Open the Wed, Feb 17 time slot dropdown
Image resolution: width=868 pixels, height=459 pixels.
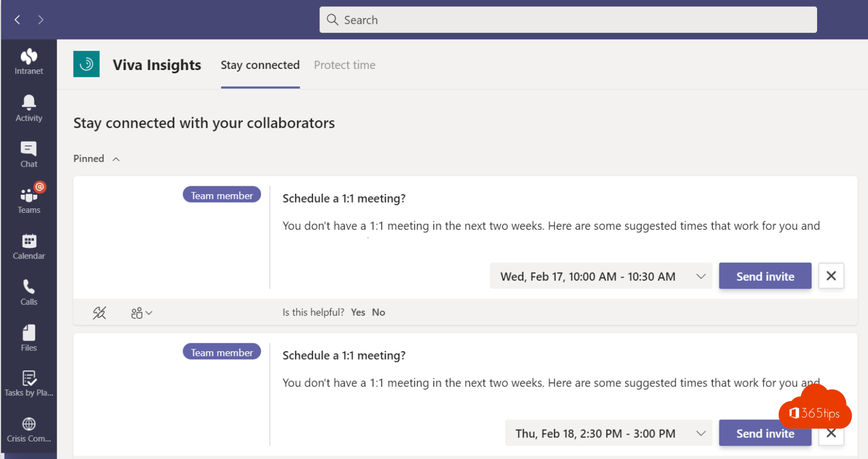tap(701, 276)
